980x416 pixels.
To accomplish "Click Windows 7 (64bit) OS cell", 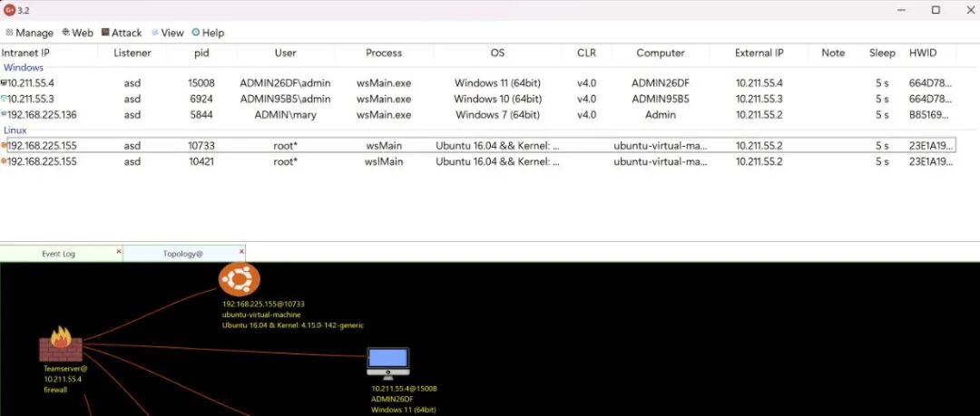I will click(x=497, y=114).
